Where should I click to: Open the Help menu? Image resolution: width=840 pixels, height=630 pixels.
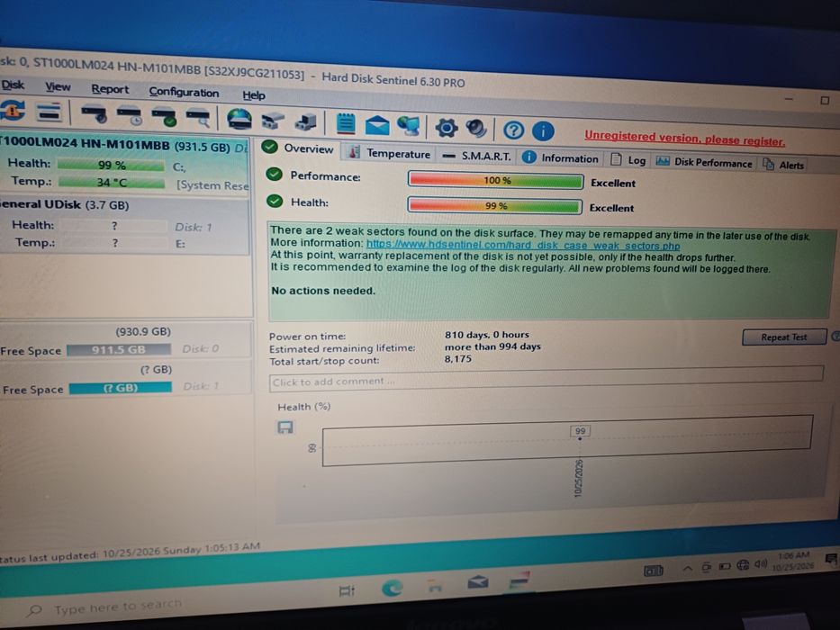click(x=253, y=95)
